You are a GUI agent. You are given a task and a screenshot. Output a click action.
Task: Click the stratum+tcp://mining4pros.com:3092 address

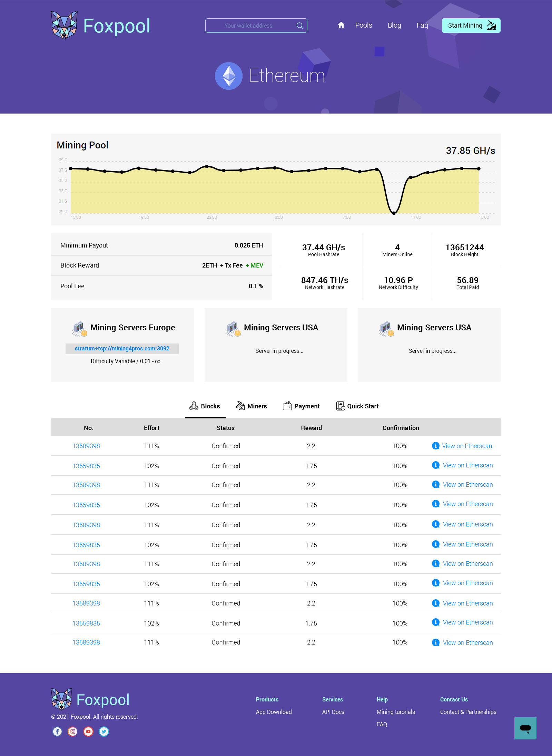point(122,349)
